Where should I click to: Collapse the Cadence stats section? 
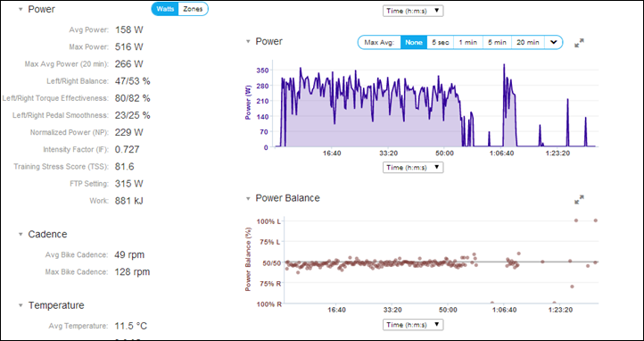click(x=21, y=234)
